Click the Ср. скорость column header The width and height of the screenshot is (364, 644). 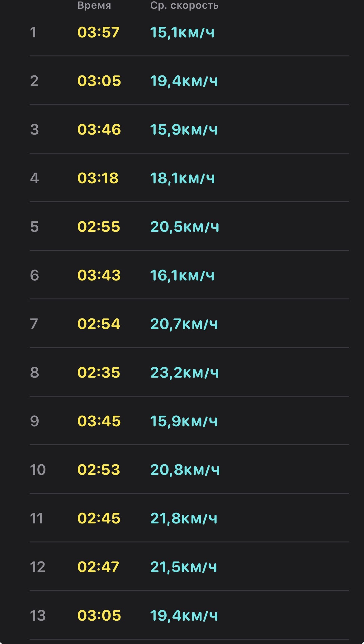click(x=184, y=5)
